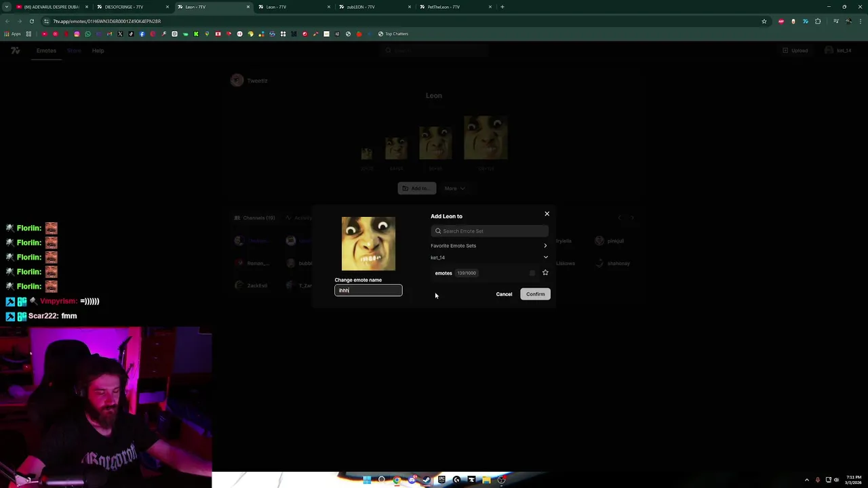Open the Windows Start menu
This screenshot has width=868, height=488.
point(367,480)
